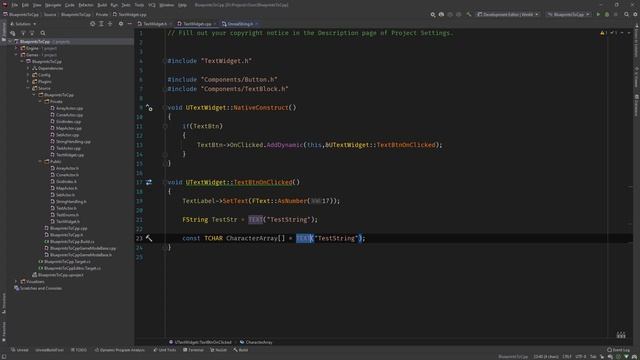Collapse the Private folder
Image resolution: width=640 pixels, height=360 pixels.
point(40,102)
